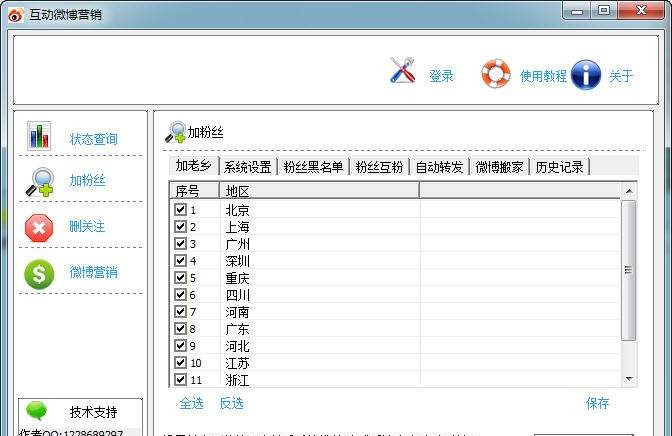The height and width of the screenshot is (436, 672).
Task: Click the red X delete-follow icon
Action: click(39, 228)
